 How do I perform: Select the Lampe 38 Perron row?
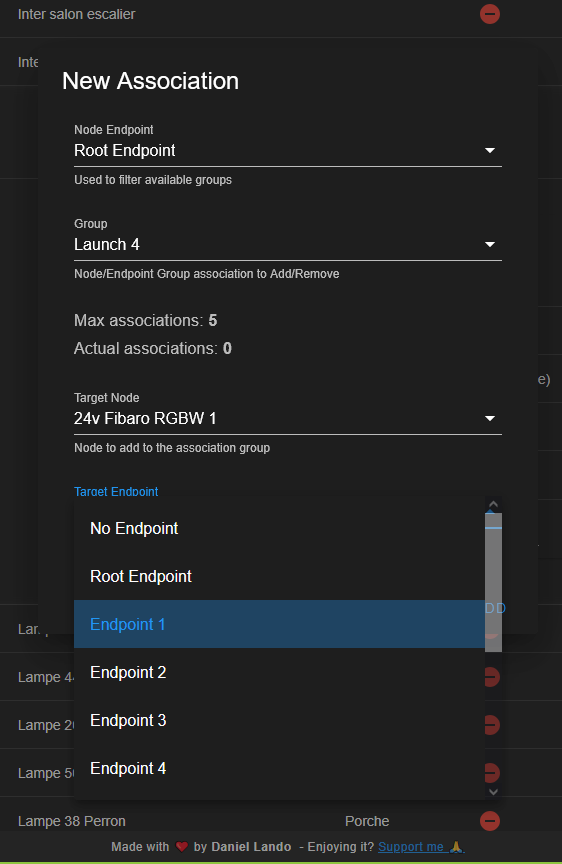point(281,821)
